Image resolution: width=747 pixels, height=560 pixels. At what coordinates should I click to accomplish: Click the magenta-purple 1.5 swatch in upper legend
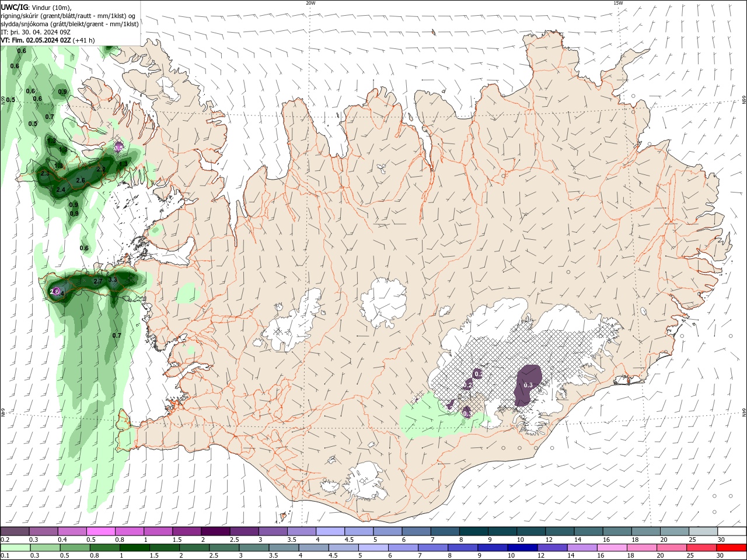point(187,531)
